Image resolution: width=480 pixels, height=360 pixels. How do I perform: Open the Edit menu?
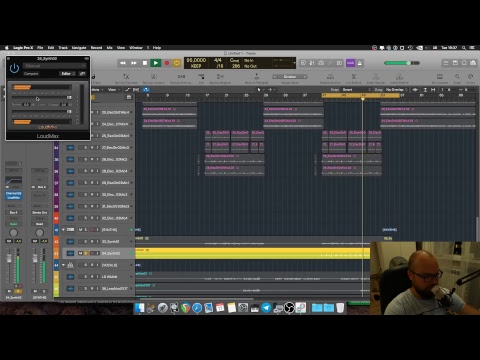pos(51,48)
